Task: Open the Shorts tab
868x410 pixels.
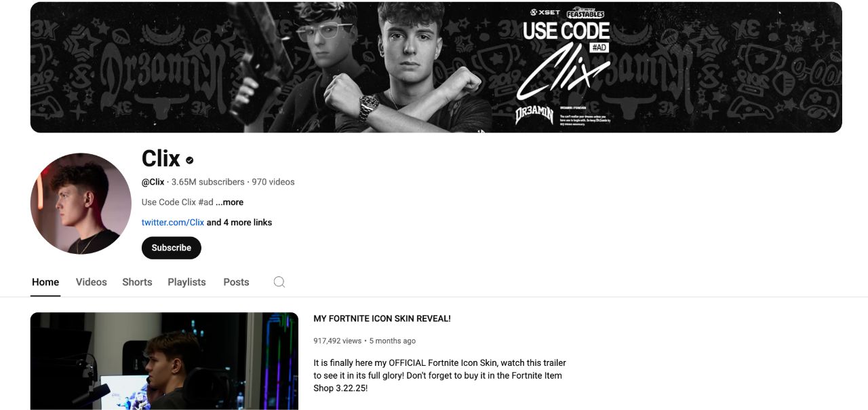Action: coord(137,282)
